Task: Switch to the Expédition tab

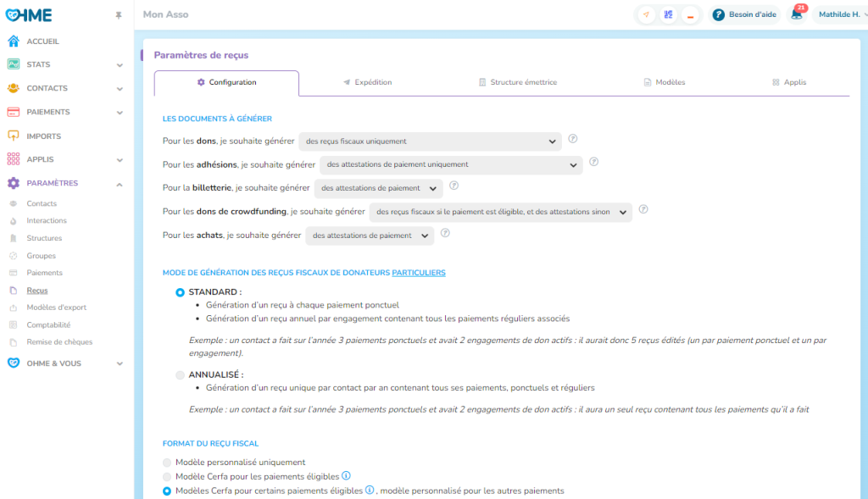Action: tap(367, 82)
